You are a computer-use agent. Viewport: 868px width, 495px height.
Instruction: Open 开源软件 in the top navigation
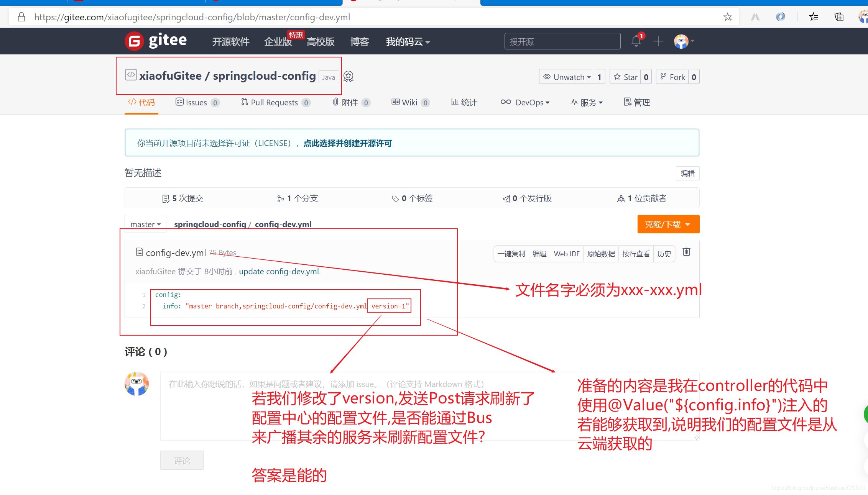(x=231, y=42)
